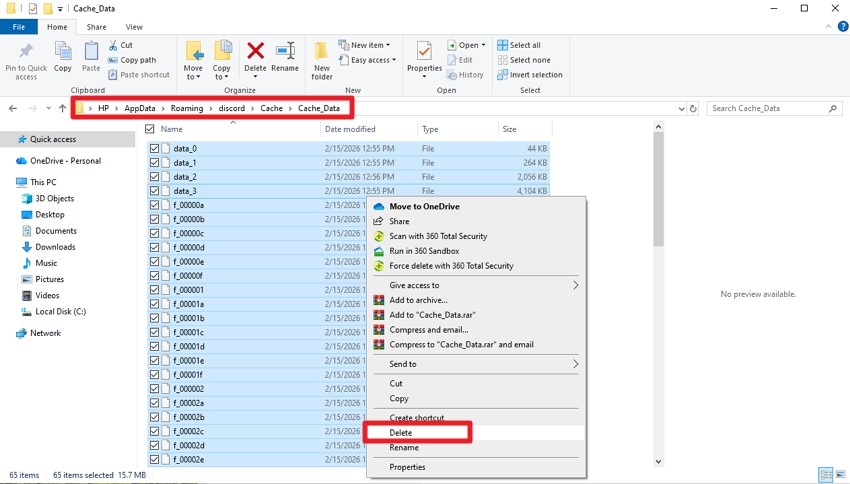Click AppData in the address path
This screenshot has height=484, width=850.
pyautogui.click(x=139, y=108)
